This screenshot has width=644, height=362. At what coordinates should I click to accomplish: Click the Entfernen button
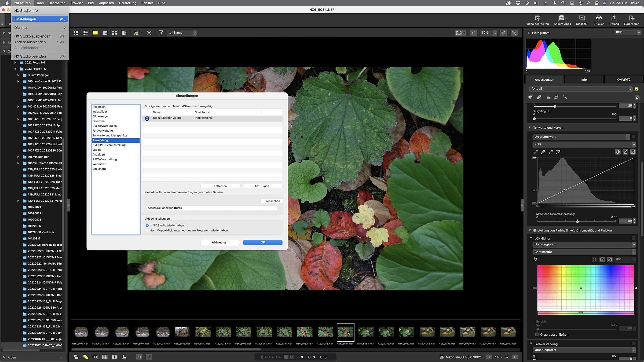220,186
